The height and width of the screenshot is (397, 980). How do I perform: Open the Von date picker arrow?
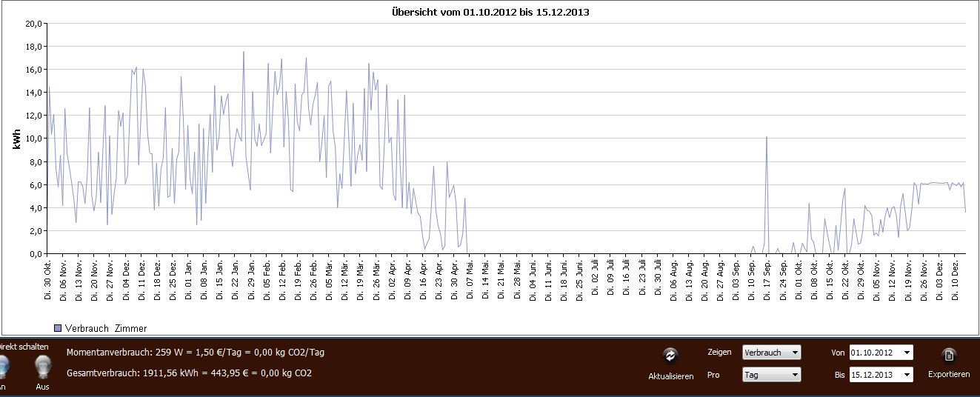point(907,353)
